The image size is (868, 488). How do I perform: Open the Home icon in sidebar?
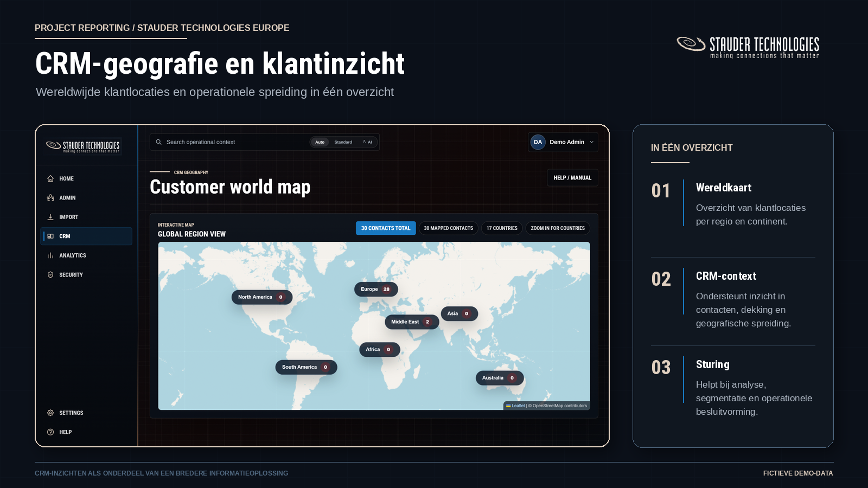50,178
